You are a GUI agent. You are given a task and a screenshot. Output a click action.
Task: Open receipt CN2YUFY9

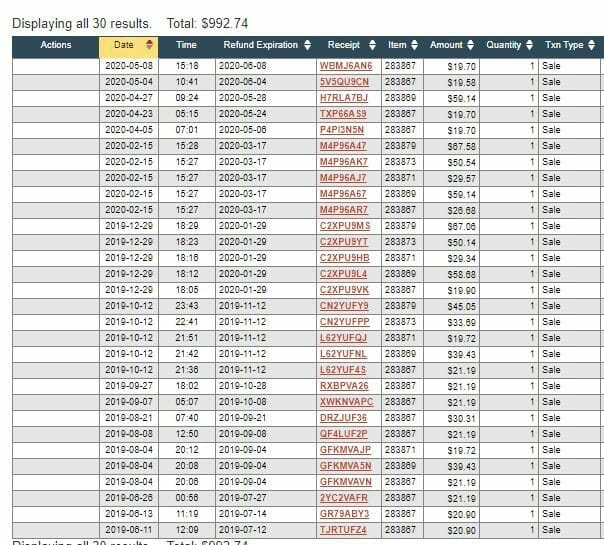pos(345,306)
